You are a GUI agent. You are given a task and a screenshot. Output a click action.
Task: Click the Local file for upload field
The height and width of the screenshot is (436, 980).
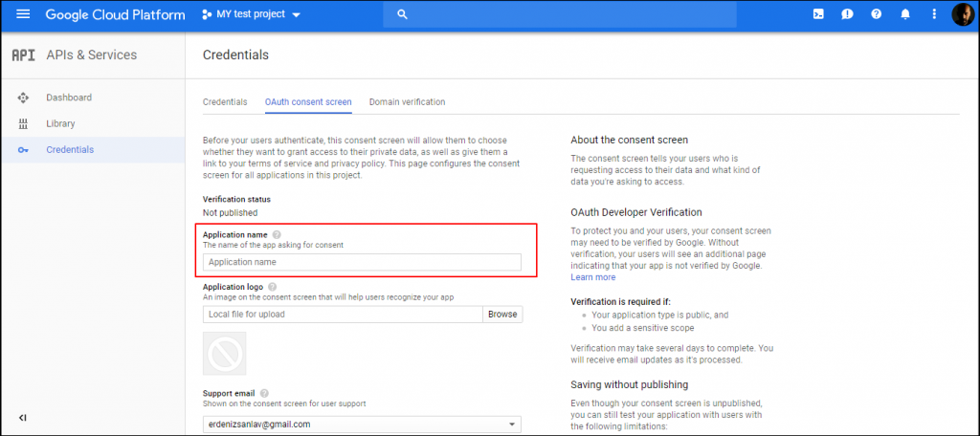[x=343, y=315]
